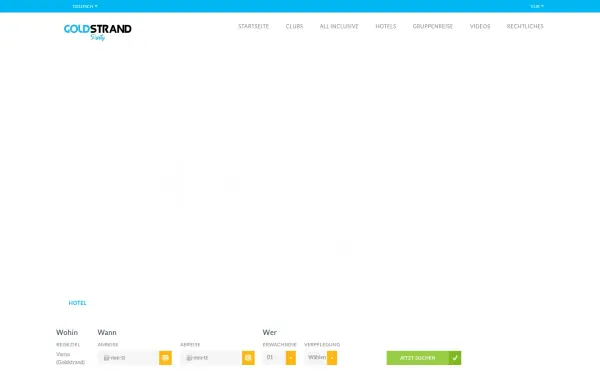This screenshot has width=600, height=375.
Task: Click the Varna (Goldstrand) destination text
Action: pos(70,358)
